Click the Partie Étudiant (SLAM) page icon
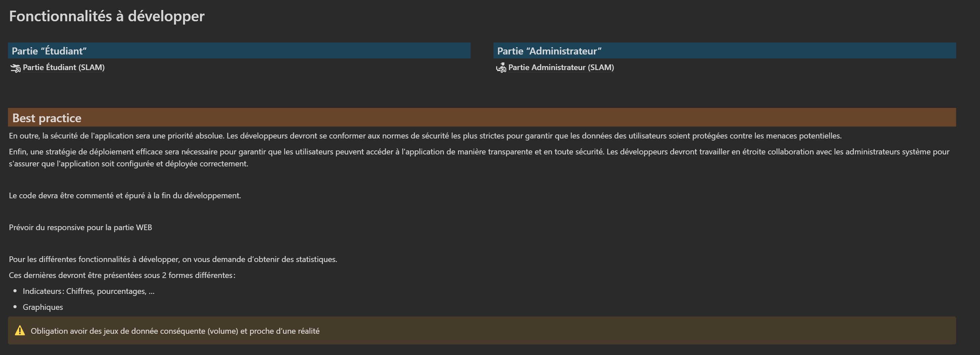The width and height of the screenshot is (980, 355). (x=15, y=68)
